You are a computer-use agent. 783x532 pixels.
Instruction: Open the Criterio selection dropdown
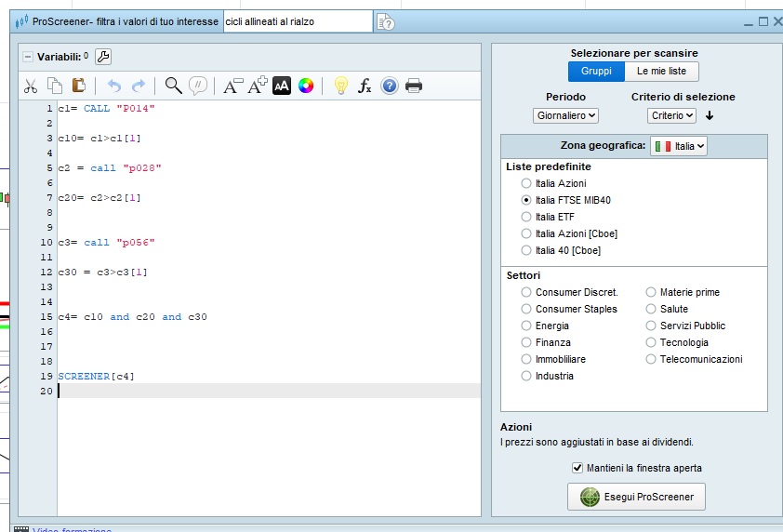671,115
